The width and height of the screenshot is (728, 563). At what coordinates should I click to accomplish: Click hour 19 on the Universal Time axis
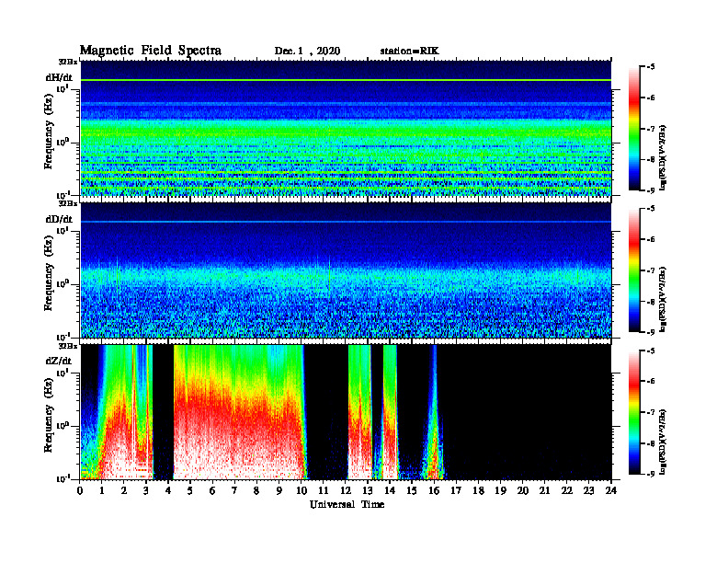(500, 491)
